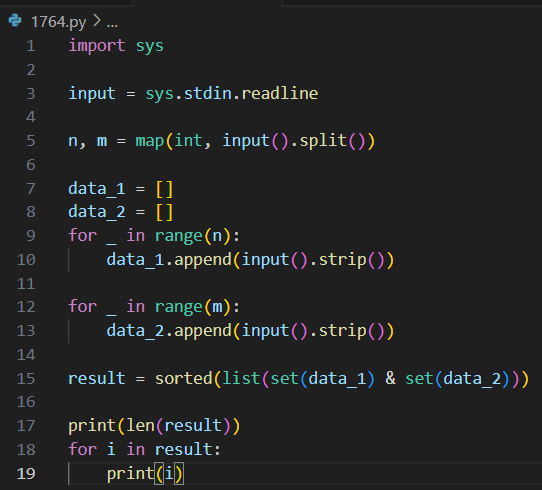542x490 pixels.
Task: Click 'append' on line 10
Action: click(203, 261)
